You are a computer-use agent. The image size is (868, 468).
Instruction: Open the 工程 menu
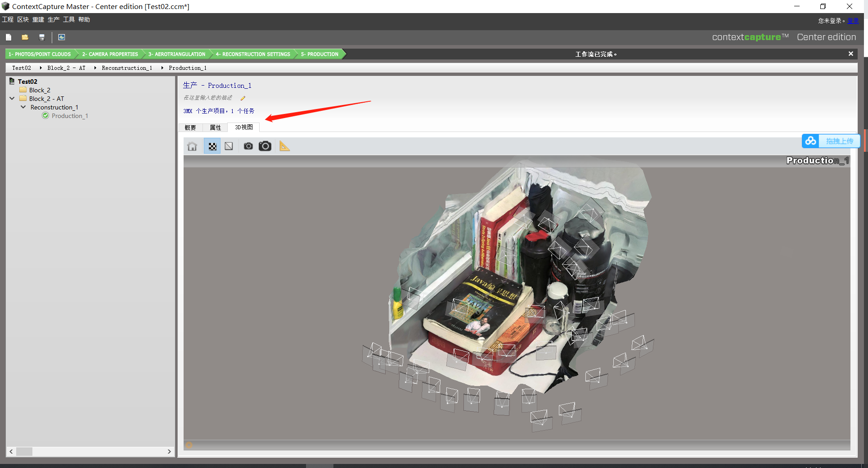[8, 19]
